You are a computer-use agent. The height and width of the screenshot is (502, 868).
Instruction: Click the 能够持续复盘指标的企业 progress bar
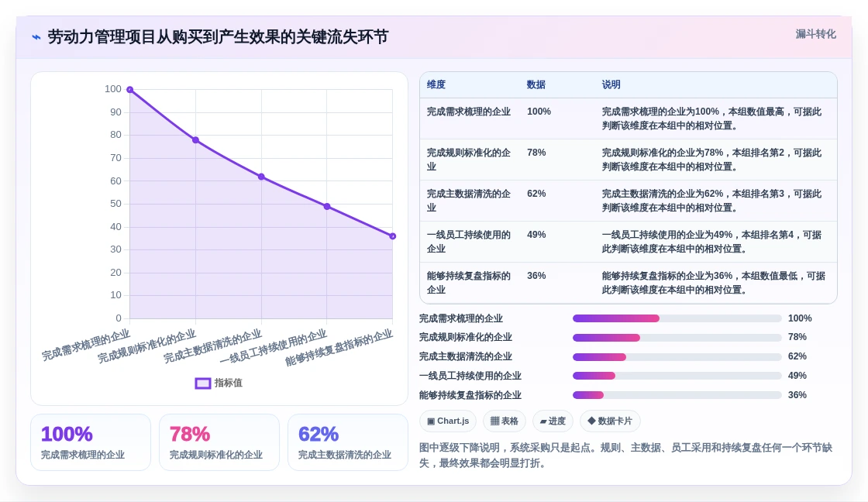tap(677, 395)
